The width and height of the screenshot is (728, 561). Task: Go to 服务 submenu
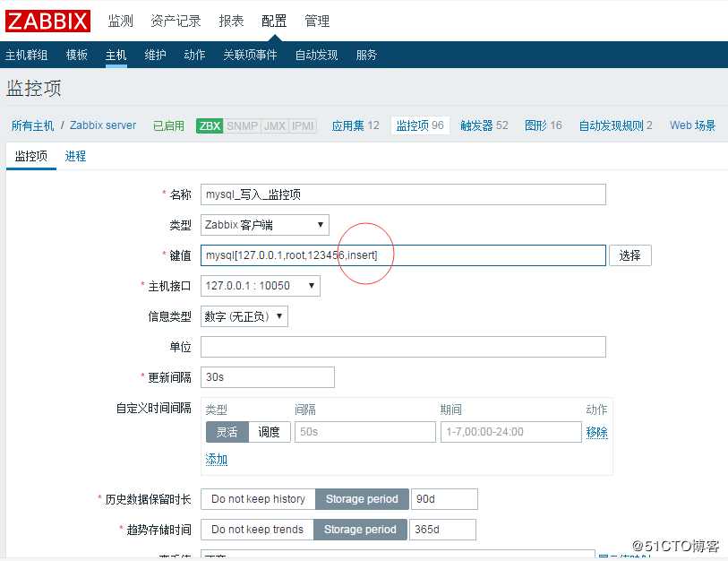point(366,55)
